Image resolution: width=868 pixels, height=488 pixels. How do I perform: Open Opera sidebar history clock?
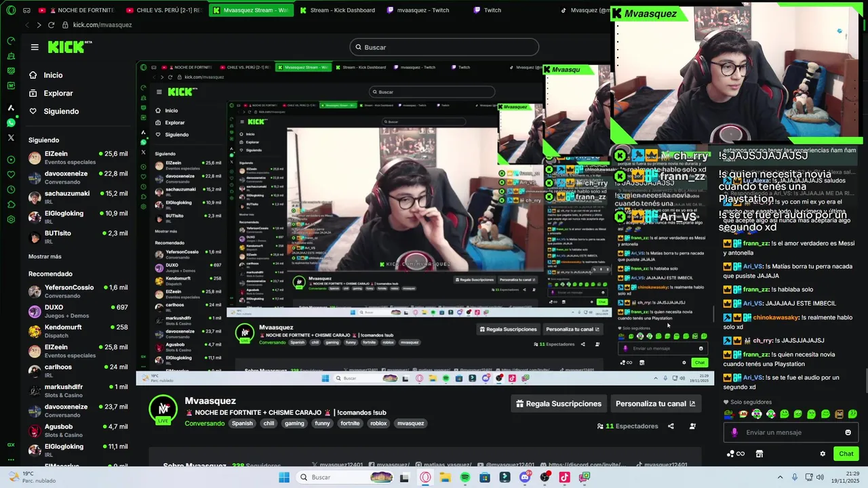coord(11,190)
